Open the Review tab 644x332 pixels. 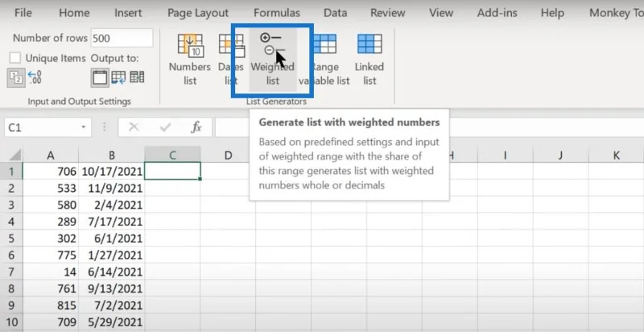[388, 13]
